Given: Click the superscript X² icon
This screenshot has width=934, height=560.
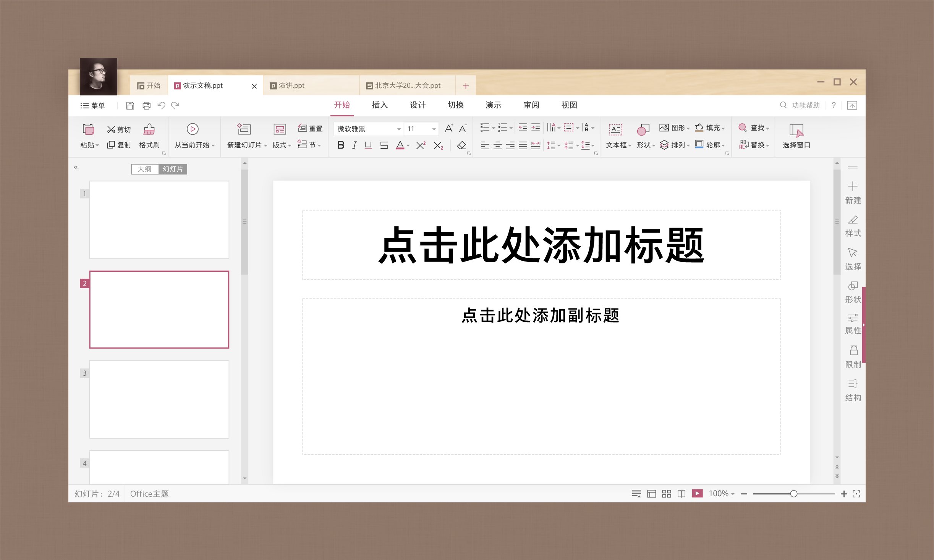Looking at the screenshot, I should click(x=421, y=145).
